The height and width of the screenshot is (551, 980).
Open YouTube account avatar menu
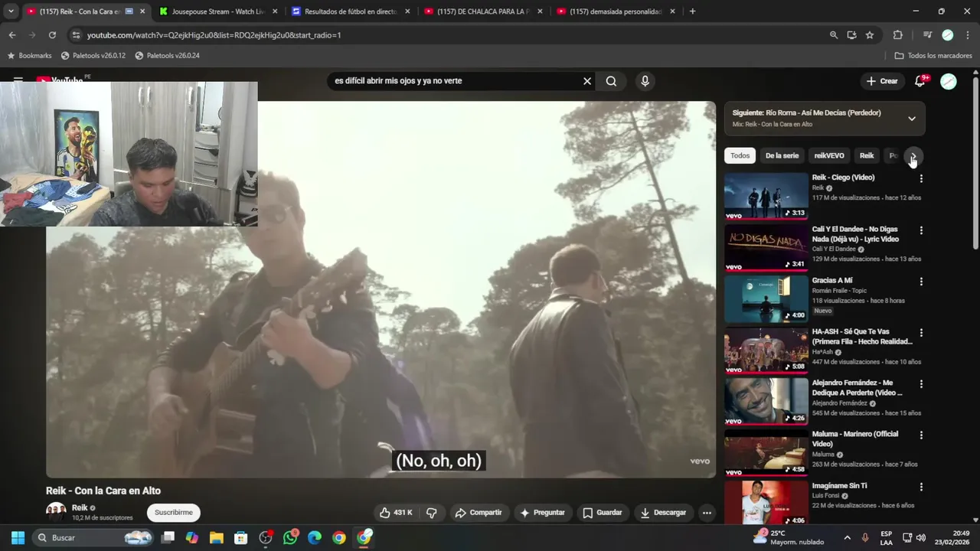(949, 81)
